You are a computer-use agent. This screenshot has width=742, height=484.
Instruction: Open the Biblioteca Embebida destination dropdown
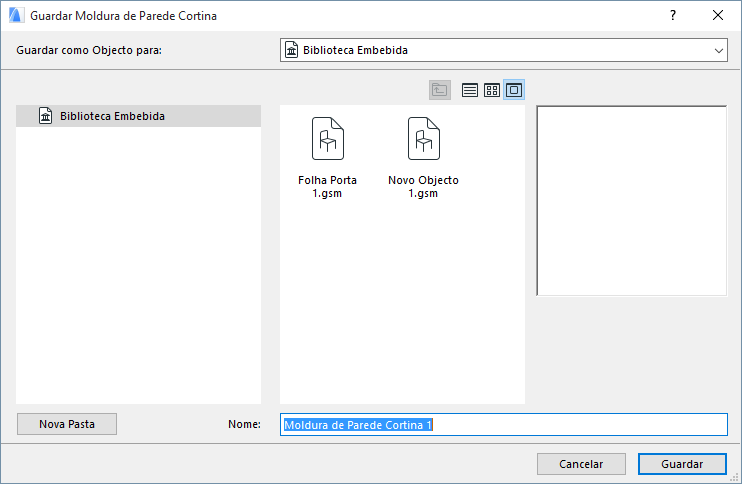pos(504,50)
